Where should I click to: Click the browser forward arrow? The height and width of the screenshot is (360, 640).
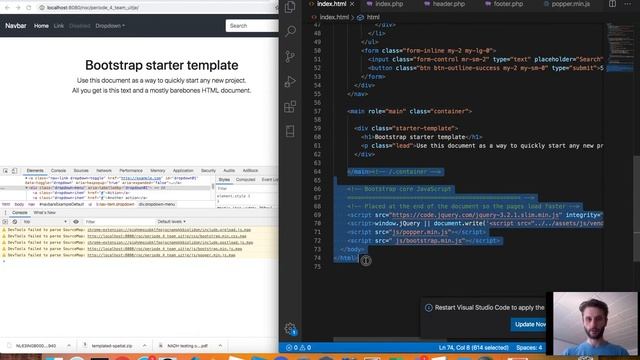pyautogui.click(x=18, y=8)
